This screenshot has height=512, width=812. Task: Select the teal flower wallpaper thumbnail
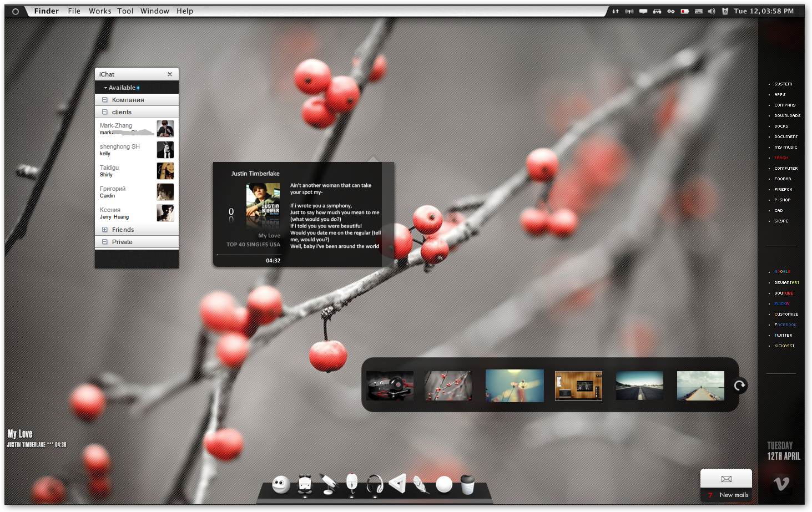tap(515, 386)
